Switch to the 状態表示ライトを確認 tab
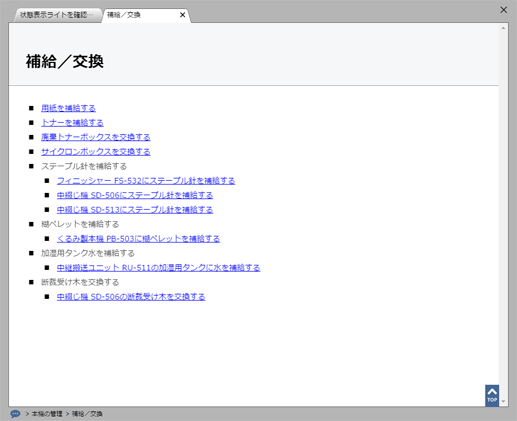The width and height of the screenshot is (517, 421). [57, 15]
